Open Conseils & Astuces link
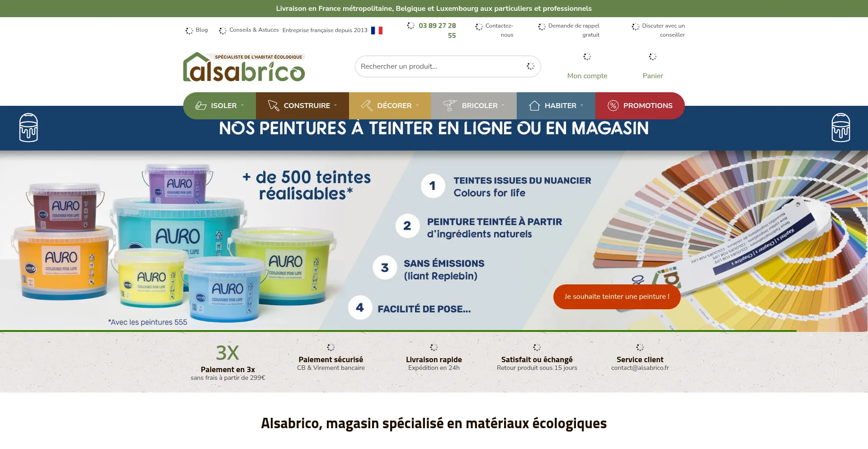This screenshot has height=449, width=868. coord(254,30)
